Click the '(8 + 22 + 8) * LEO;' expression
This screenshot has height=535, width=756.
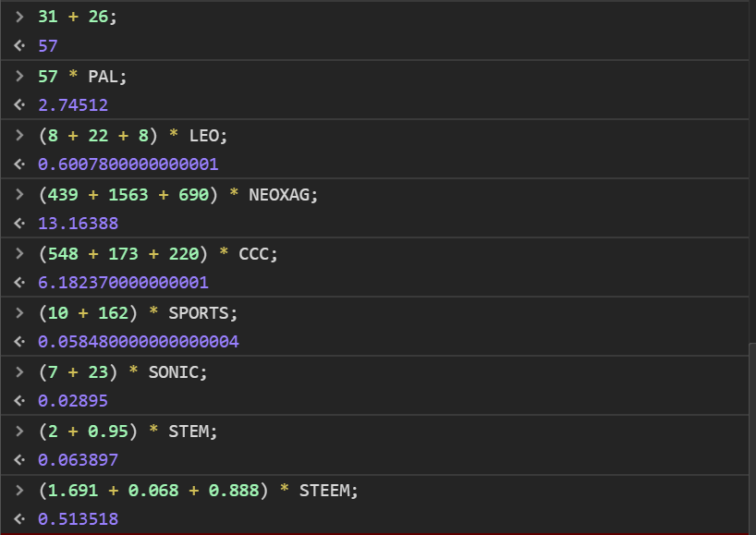click(x=132, y=136)
